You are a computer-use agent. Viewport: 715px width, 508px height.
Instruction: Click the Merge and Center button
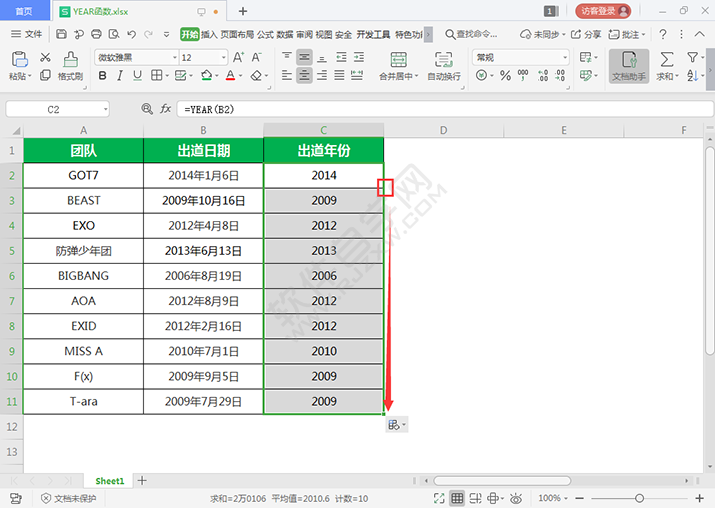click(x=399, y=66)
